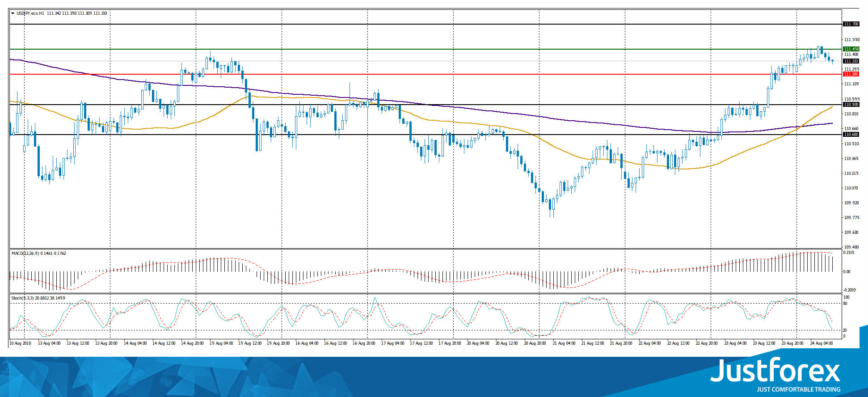Viewport: 868px width, 397px height.
Task: Click the 111.700 black level price tag
Action: click(x=851, y=24)
